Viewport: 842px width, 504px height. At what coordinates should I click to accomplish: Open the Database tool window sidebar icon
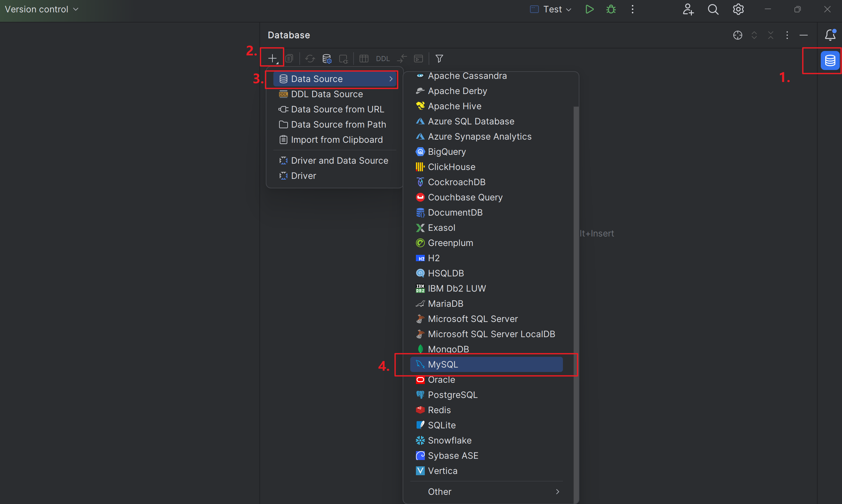[830, 60]
